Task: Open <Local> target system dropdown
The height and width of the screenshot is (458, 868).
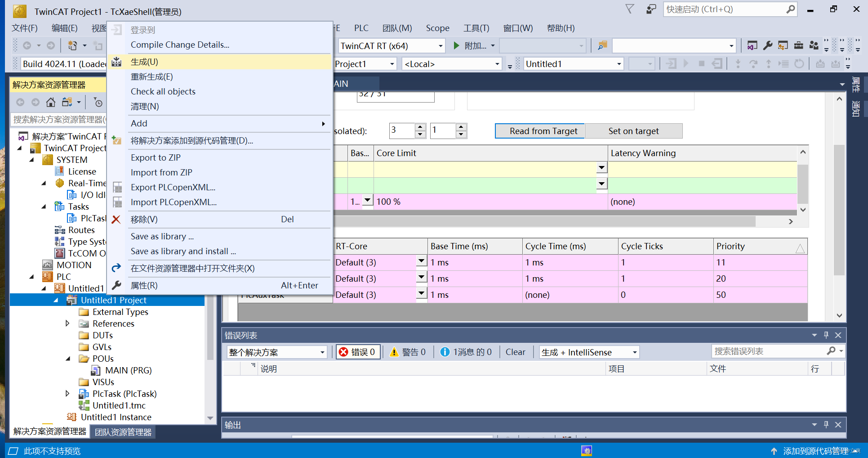Action: tap(452, 64)
